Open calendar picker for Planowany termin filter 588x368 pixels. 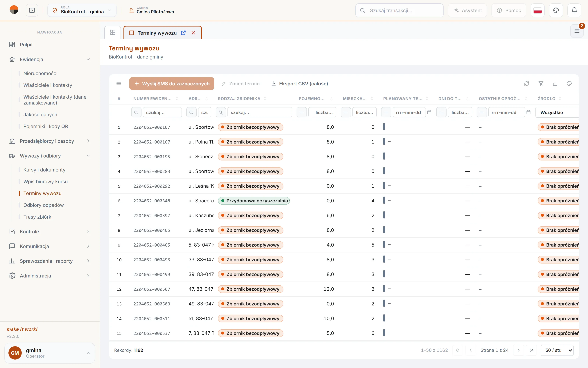pos(429,112)
